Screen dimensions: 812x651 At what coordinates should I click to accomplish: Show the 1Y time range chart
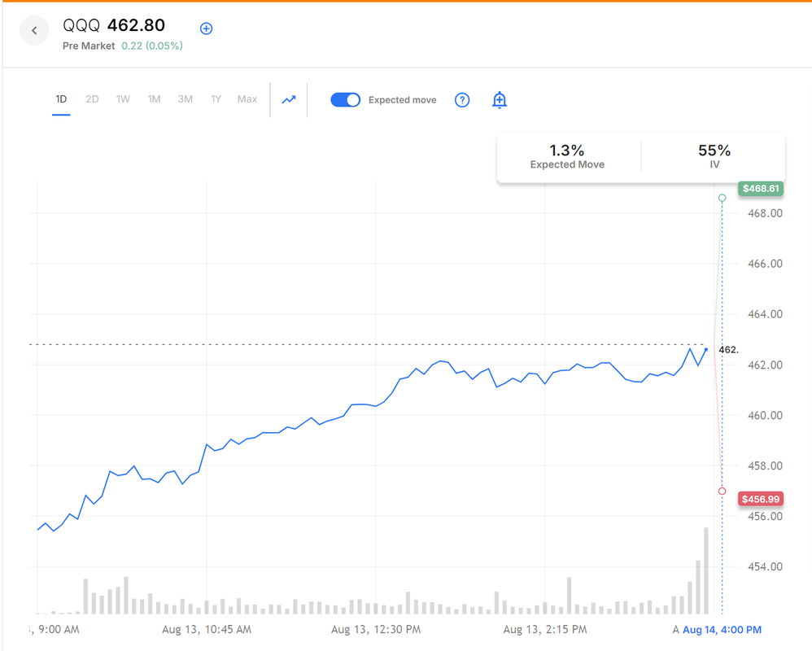216,99
